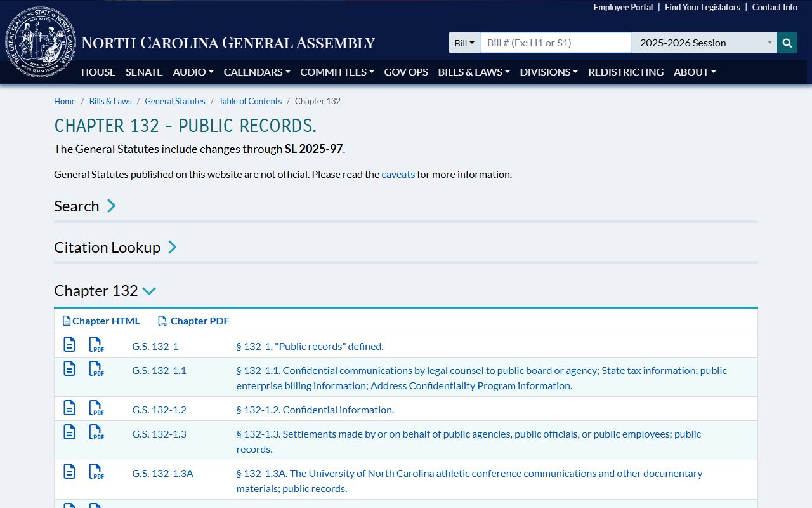812x508 pixels.
Task: Open HTML document icon for G.S. 132-1
Action: click(69, 345)
